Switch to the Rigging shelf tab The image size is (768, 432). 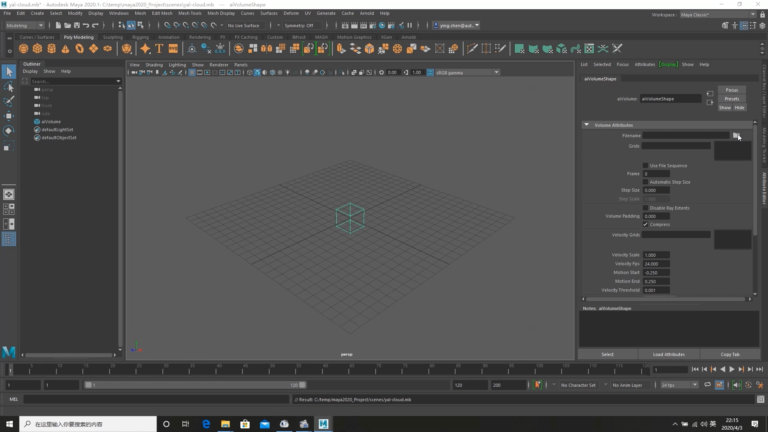(x=140, y=37)
